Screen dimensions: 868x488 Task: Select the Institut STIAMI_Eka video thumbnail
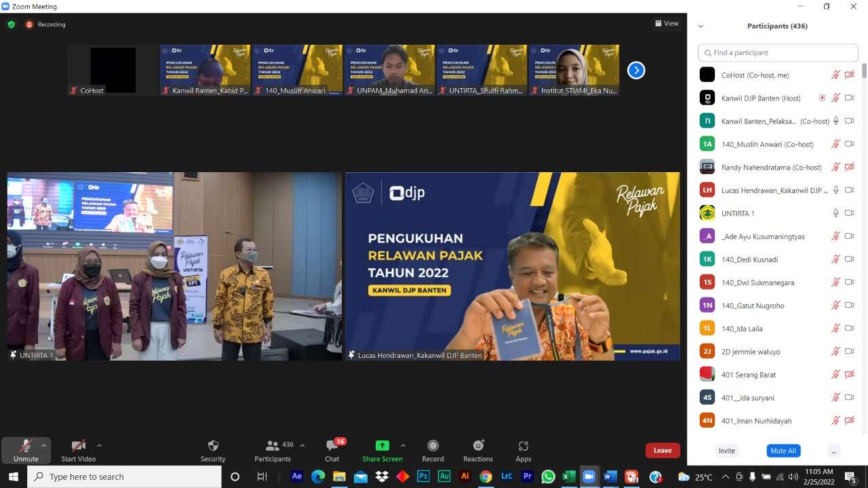point(574,70)
